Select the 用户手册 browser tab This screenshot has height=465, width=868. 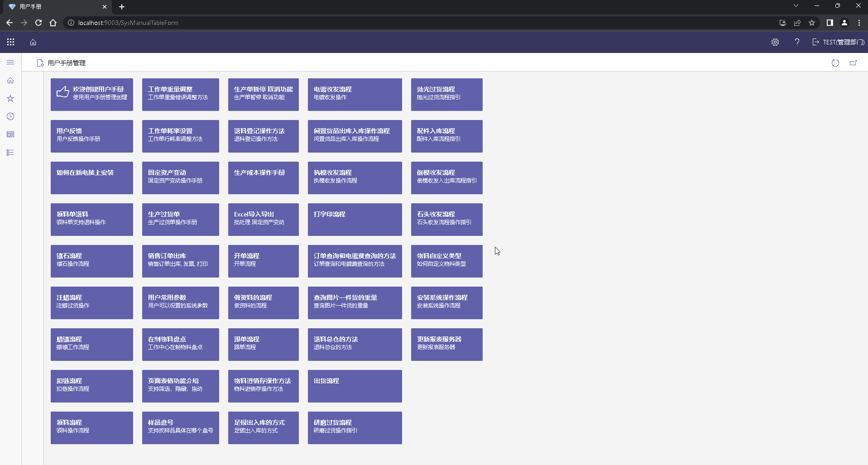[54, 7]
